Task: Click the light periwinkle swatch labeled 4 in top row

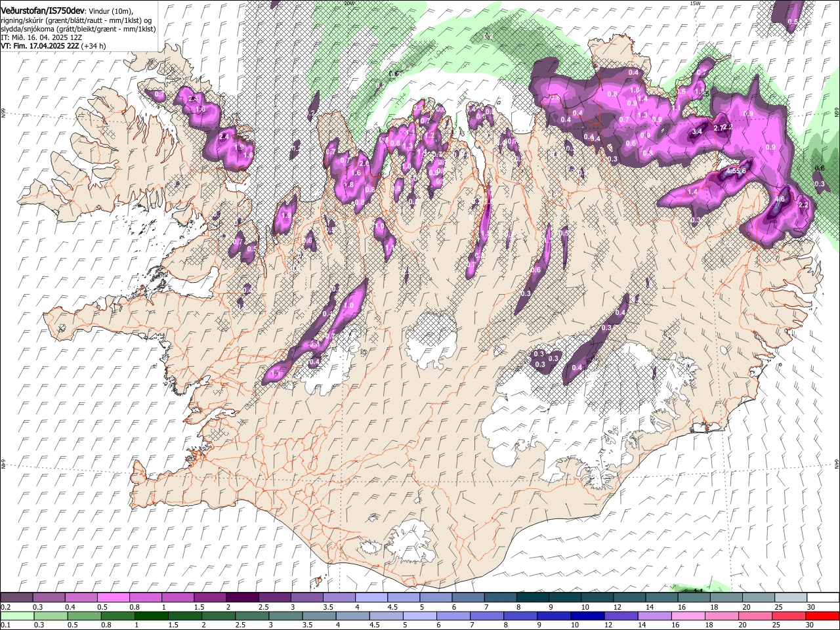Action: coord(371,598)
